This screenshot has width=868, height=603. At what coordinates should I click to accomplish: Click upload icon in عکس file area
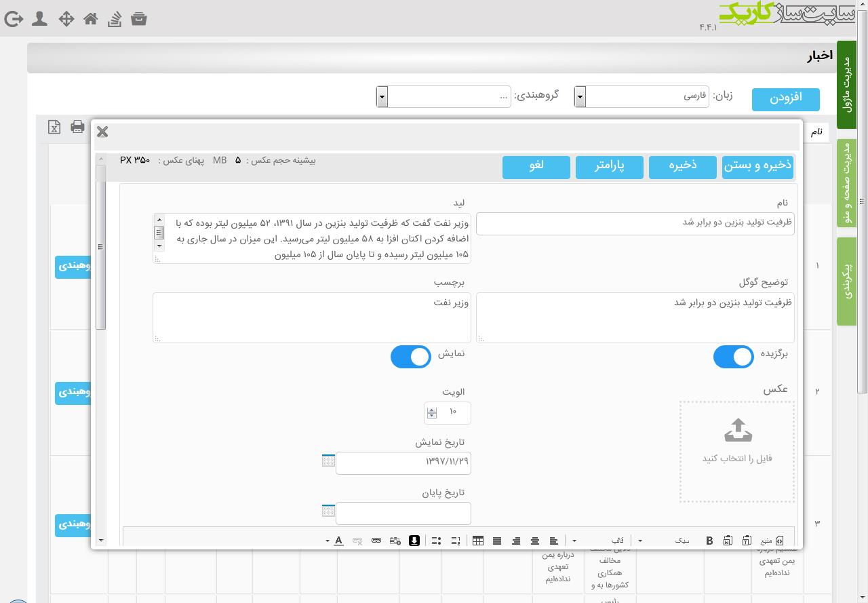point(738,431)
